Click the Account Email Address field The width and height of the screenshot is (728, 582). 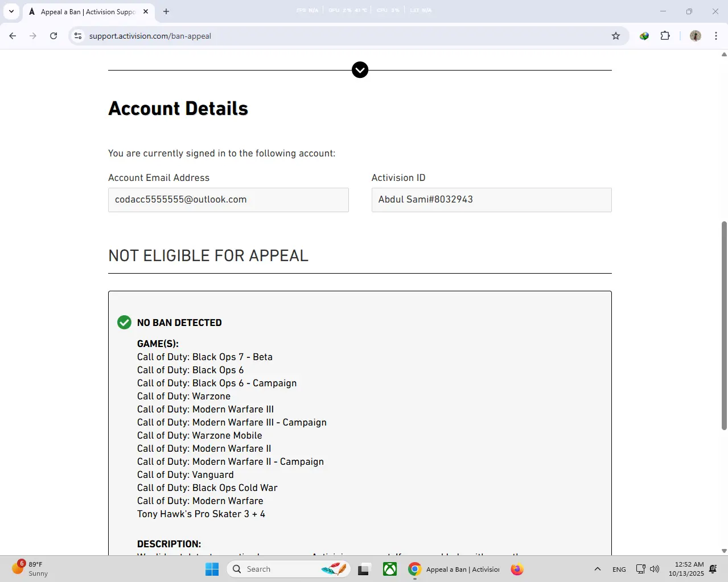click(228, 200)
